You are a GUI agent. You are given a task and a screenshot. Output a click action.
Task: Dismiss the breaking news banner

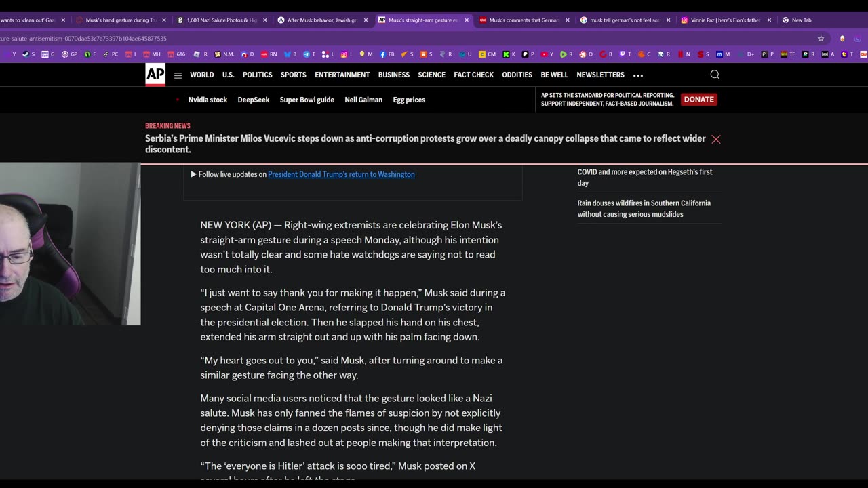click(x=715, y=139)
